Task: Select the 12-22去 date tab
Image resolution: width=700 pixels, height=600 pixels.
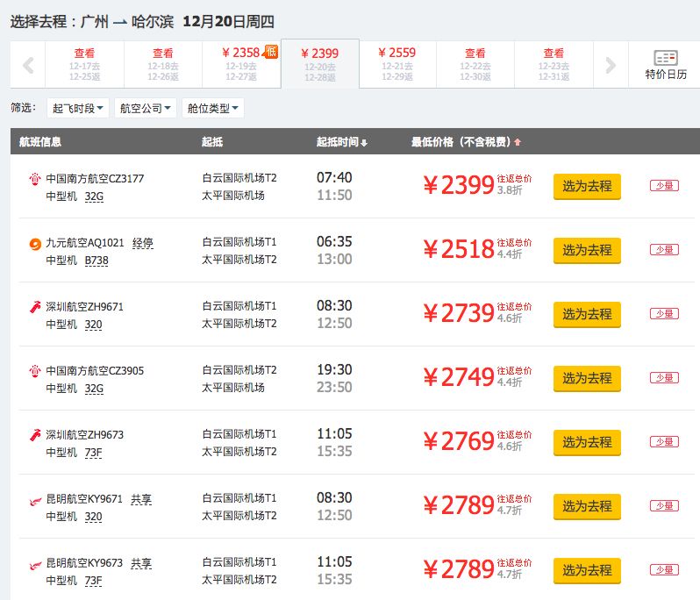Action: point(475,65)
